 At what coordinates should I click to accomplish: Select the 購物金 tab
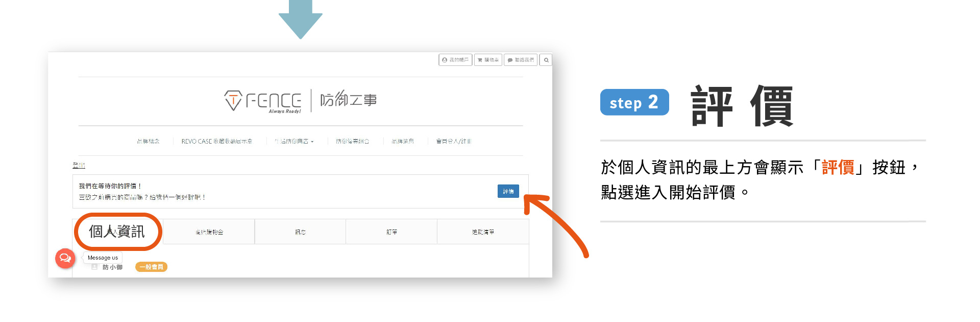[x=209, y=232]
